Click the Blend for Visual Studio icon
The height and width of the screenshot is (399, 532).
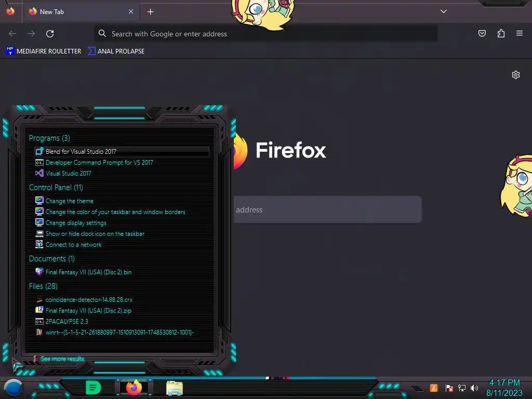[39, 151]
